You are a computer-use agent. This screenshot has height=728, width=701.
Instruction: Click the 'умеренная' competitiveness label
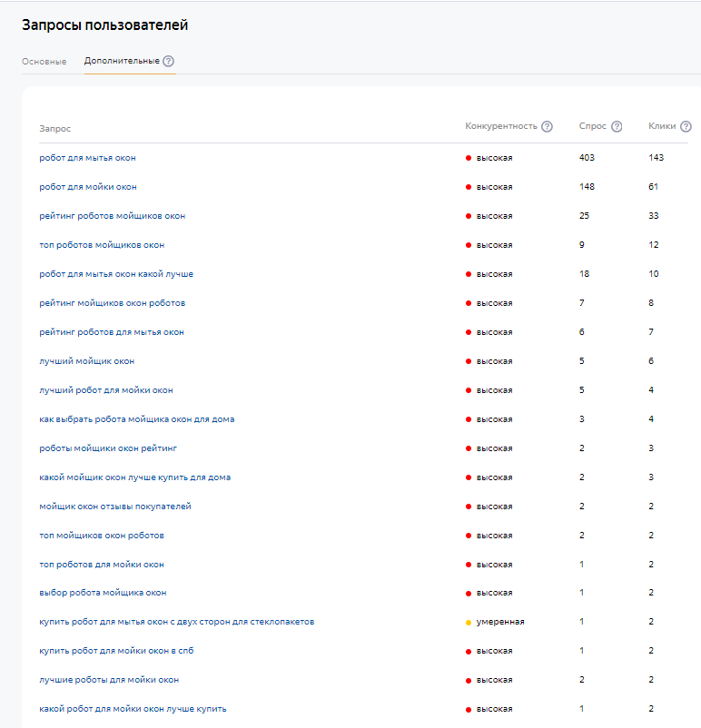point(499,622)
